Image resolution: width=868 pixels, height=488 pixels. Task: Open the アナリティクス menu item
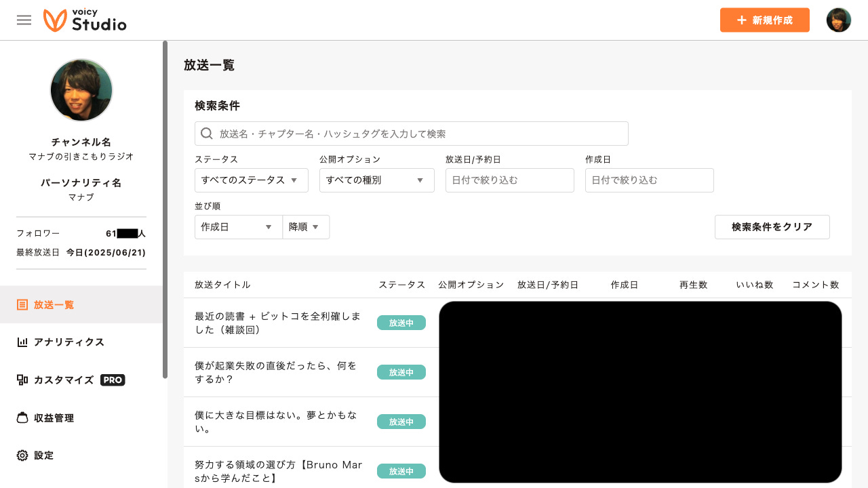(81, 342)
